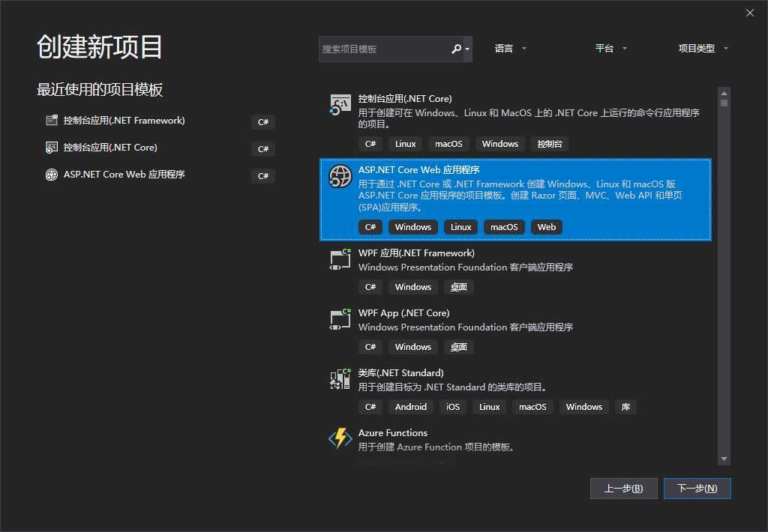Click the Windows tag on console app template
This screenshot has width=768, height=532.
pyautogui.click(x=499, y=144)
